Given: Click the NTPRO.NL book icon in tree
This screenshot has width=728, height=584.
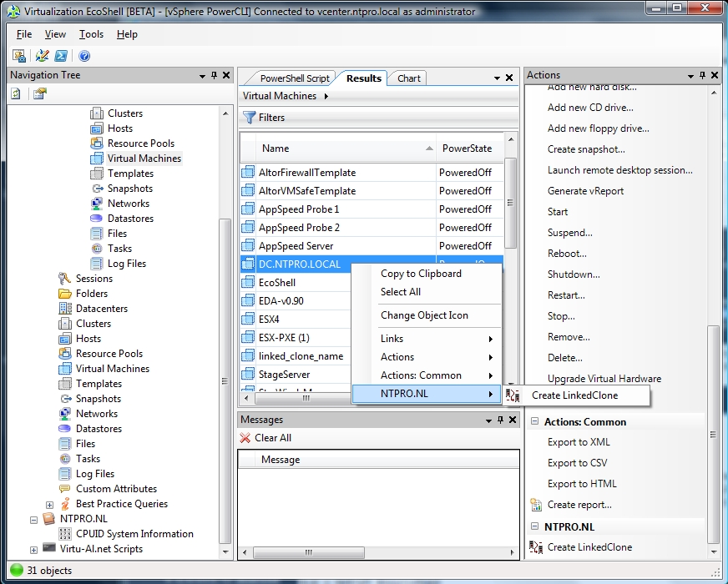Looking at the screenshot, I should point(49,519).
